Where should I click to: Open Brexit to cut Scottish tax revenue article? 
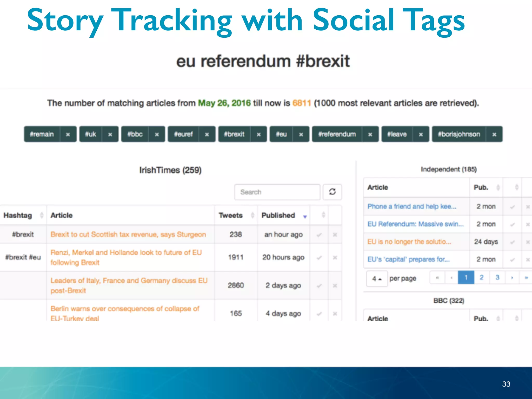click(128, 234)
